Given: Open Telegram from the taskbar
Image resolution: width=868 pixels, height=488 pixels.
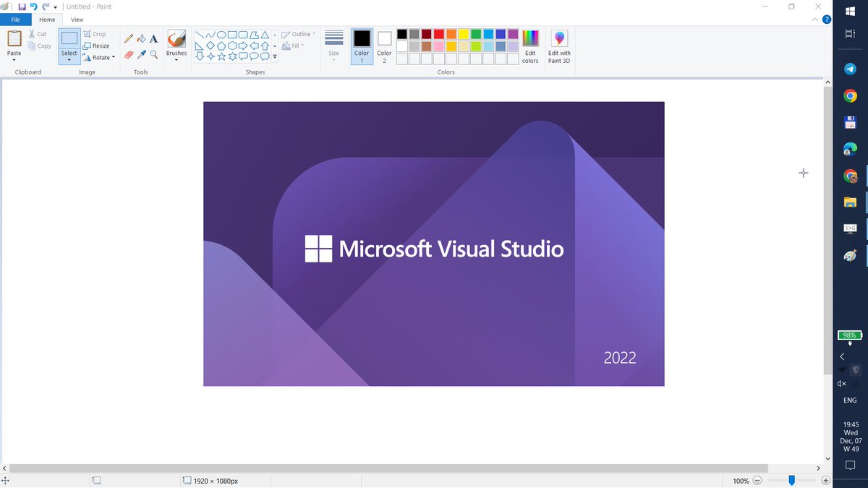Looking at the screenshot, I should point(850,69).
